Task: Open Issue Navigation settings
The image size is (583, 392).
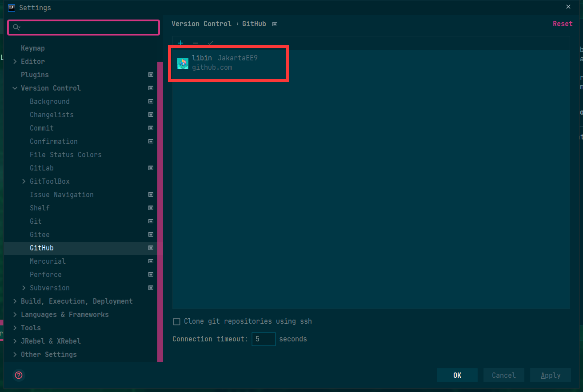Action: 62,194
